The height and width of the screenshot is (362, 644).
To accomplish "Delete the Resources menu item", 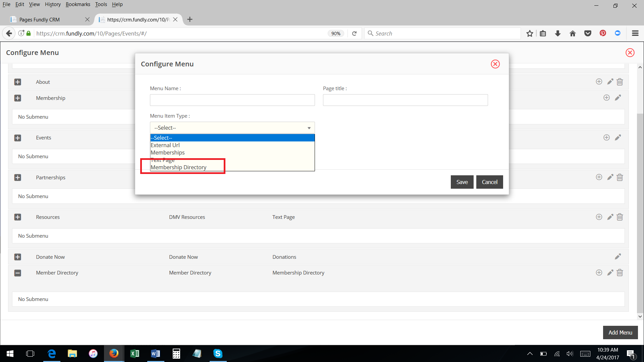I will pyautogui.click(x=620, y=217).
